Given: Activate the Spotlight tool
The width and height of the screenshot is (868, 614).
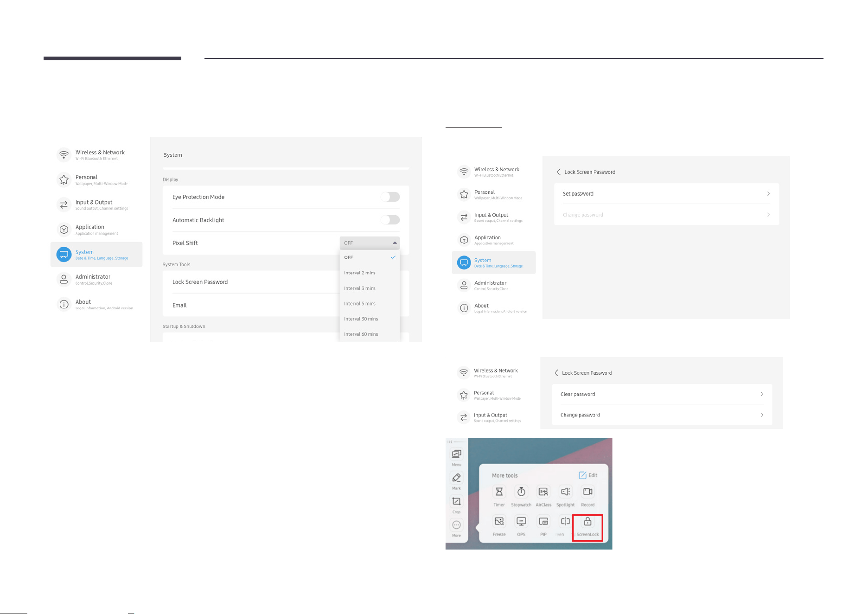Looking at the screenshot, I should [565, 496].
